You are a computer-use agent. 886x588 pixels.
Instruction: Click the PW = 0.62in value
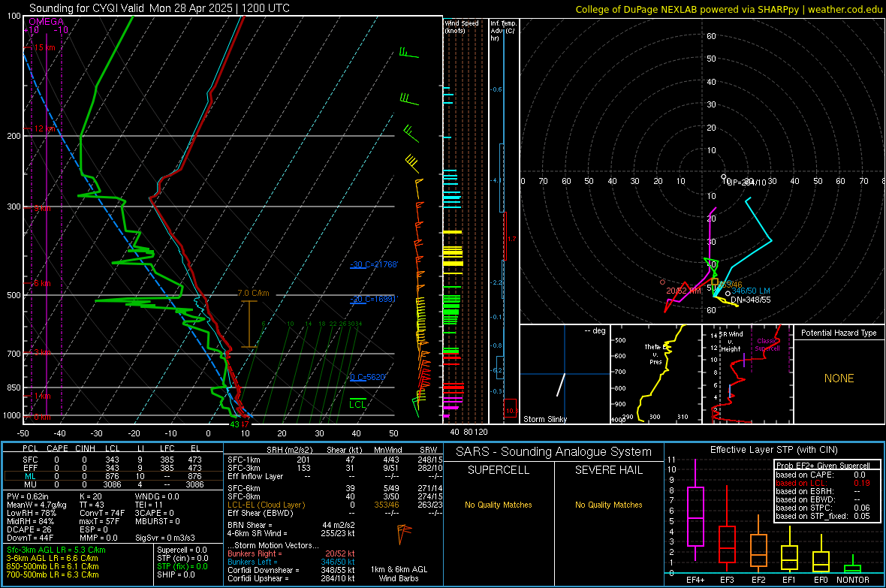[x=28, y=496]
